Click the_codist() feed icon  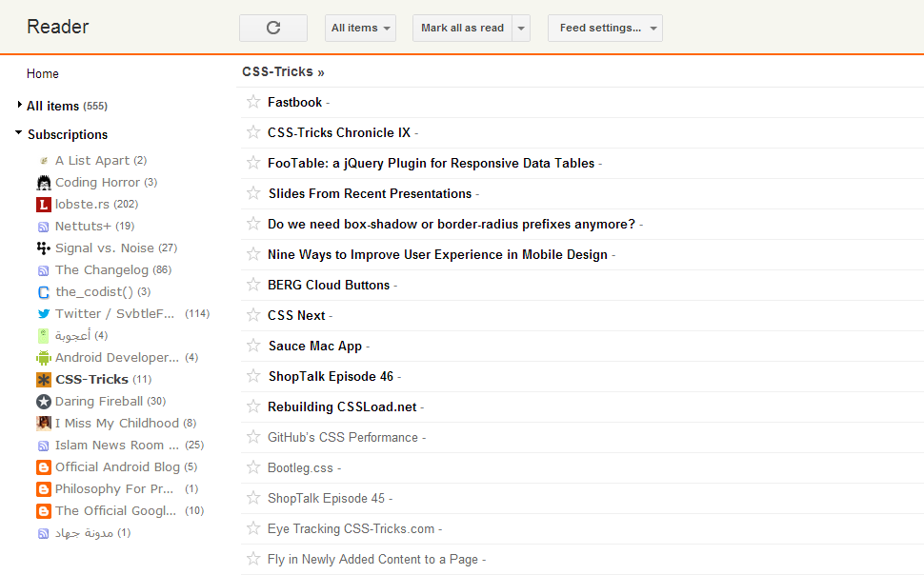tap(44, 292)
